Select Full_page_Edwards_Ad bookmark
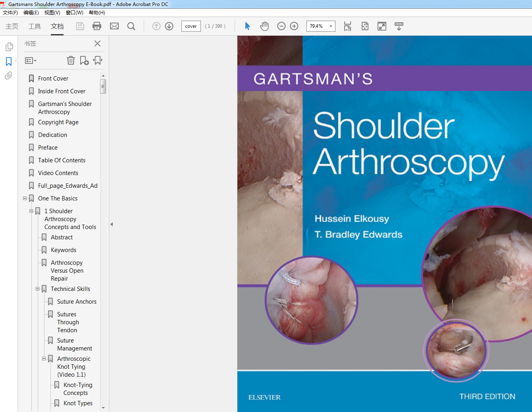The width and height of the screenshot is (532, 412). 68,186
